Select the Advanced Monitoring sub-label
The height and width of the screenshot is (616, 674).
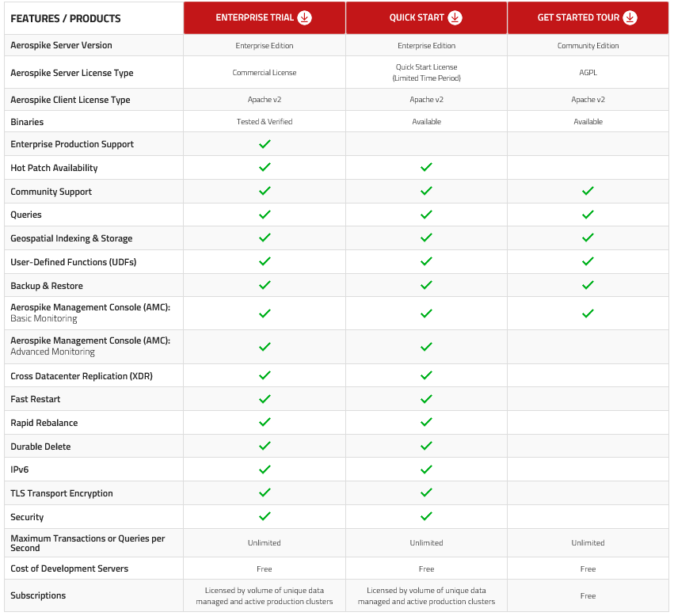point(52,352)
